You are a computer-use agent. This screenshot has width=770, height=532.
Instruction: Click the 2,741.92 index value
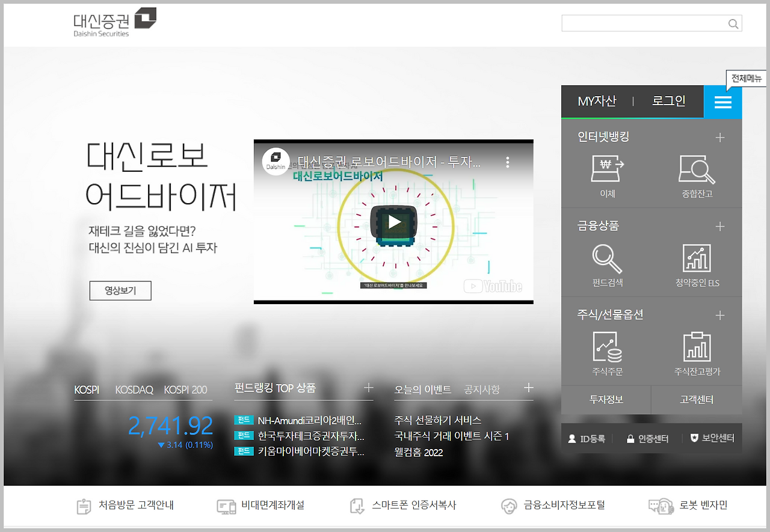(170, 426)
